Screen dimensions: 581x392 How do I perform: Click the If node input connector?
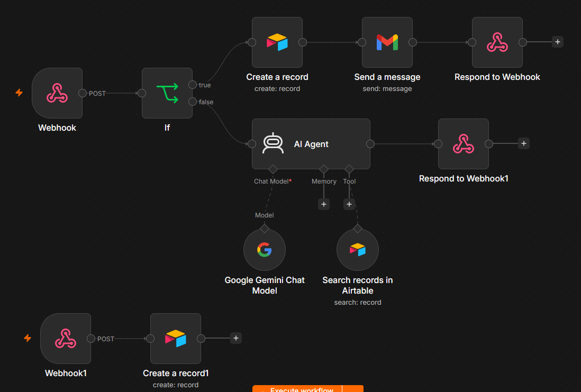(x=142, y=93)
